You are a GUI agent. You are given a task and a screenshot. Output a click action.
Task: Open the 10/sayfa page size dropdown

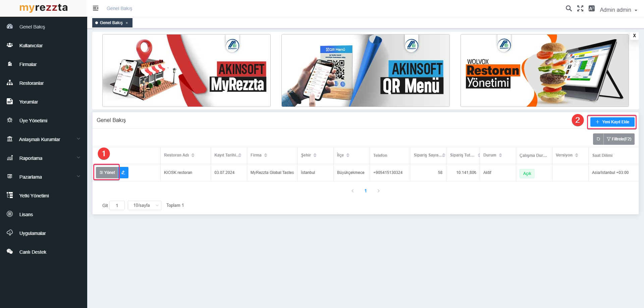click(x=145, y=205)
